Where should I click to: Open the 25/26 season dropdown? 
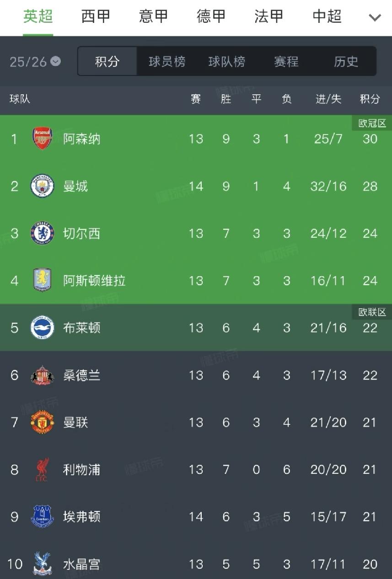pyautogui.click(x=35, y=62)
